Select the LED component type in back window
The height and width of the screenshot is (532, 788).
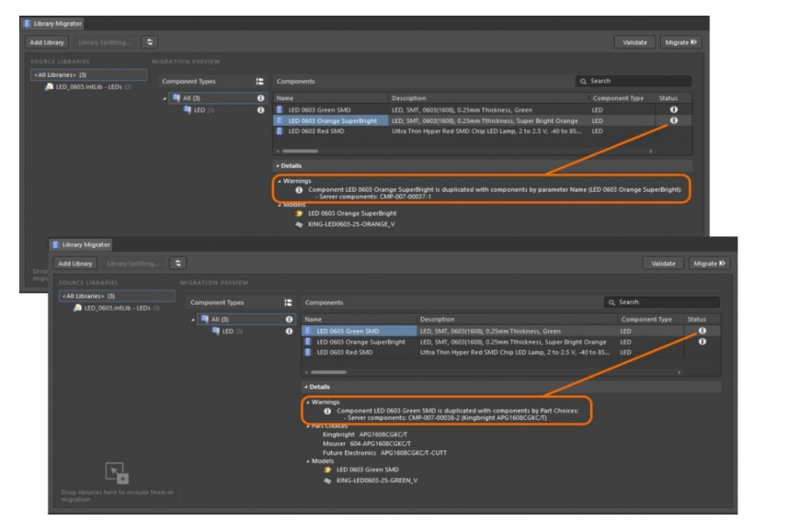pyautogui.click(x=200, y=110)
